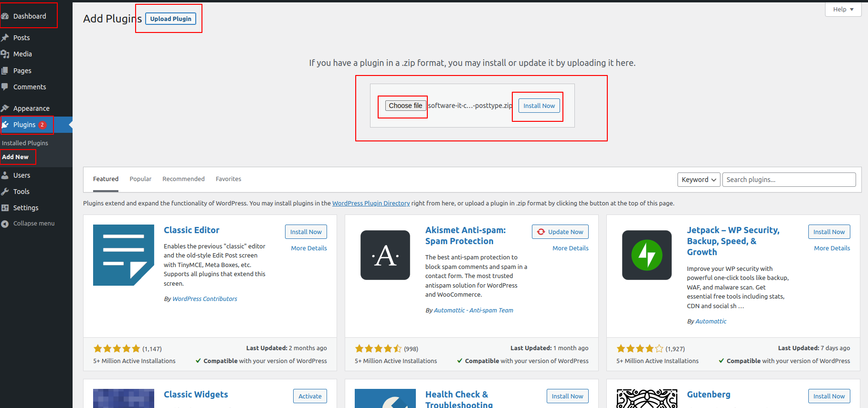This screenshot has height=408, width=868.
Task: Open the WordPress Plugin Directory link
Action: click(x=371, y=204)
